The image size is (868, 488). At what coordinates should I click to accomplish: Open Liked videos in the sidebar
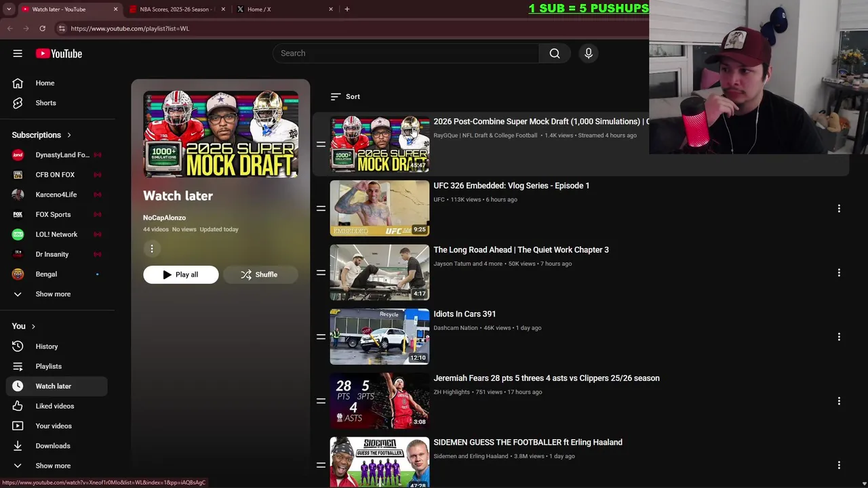point(57,406)
